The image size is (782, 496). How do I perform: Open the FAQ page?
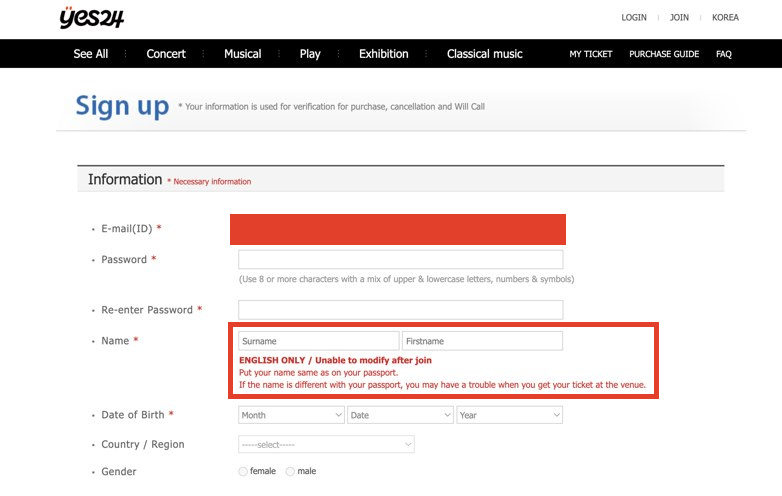pyautogui.click(x=724, y=54)
